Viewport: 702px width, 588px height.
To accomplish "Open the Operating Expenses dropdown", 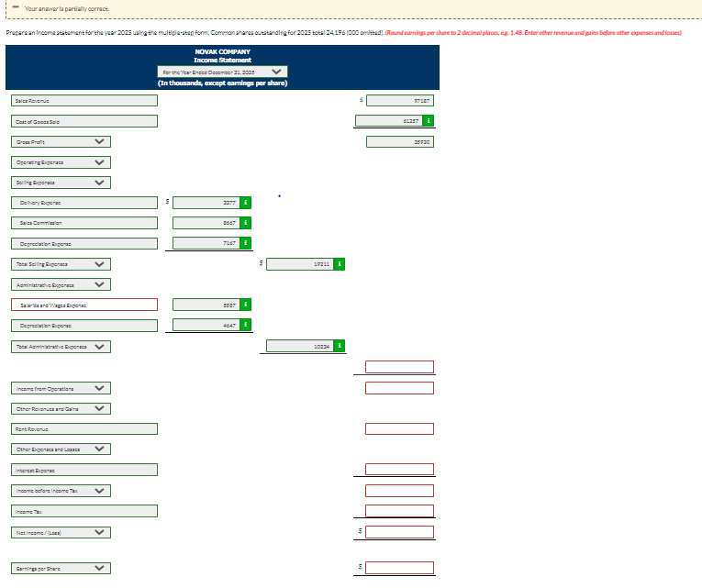I will 61,162.
